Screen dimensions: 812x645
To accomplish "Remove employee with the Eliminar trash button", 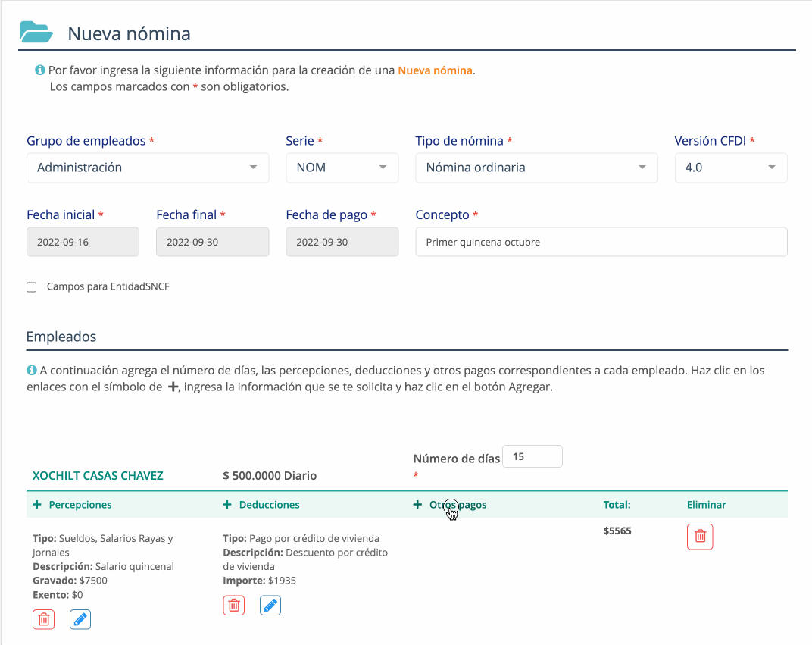I will (x=700, y=536).
